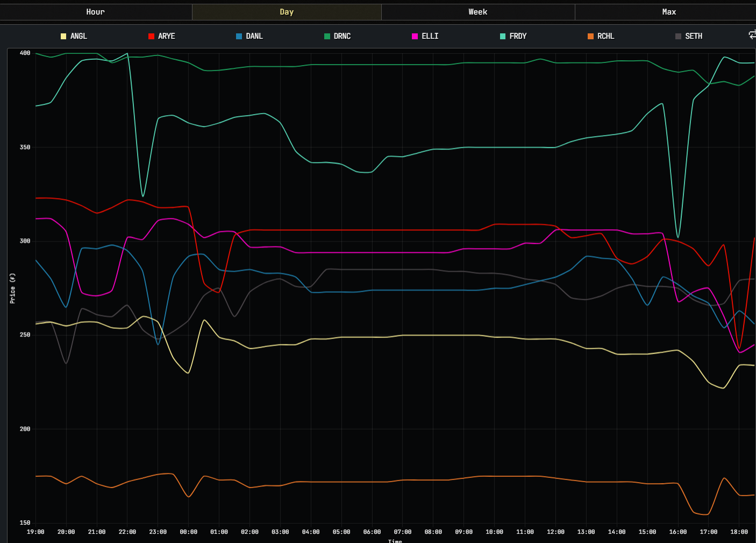Toggle the ANGL series in legend

click(x=74, y=36)
